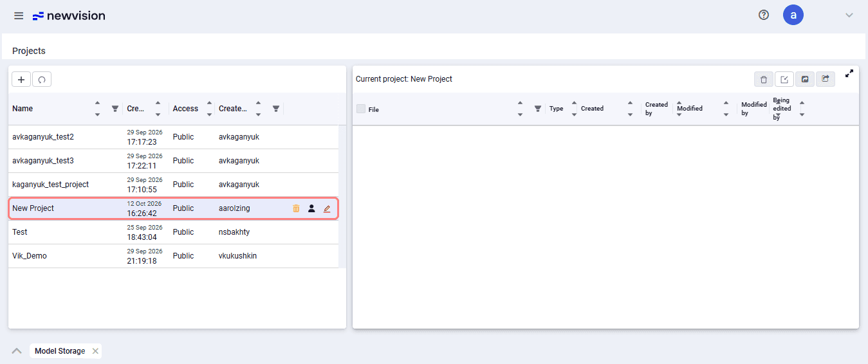Switch to the Model Storage tab
868x364 pixels.
[60, 351]
